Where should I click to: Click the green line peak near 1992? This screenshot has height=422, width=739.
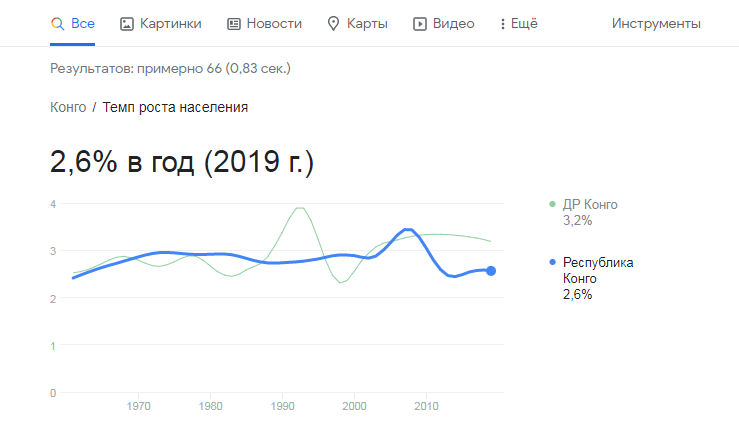click(299, 207)
